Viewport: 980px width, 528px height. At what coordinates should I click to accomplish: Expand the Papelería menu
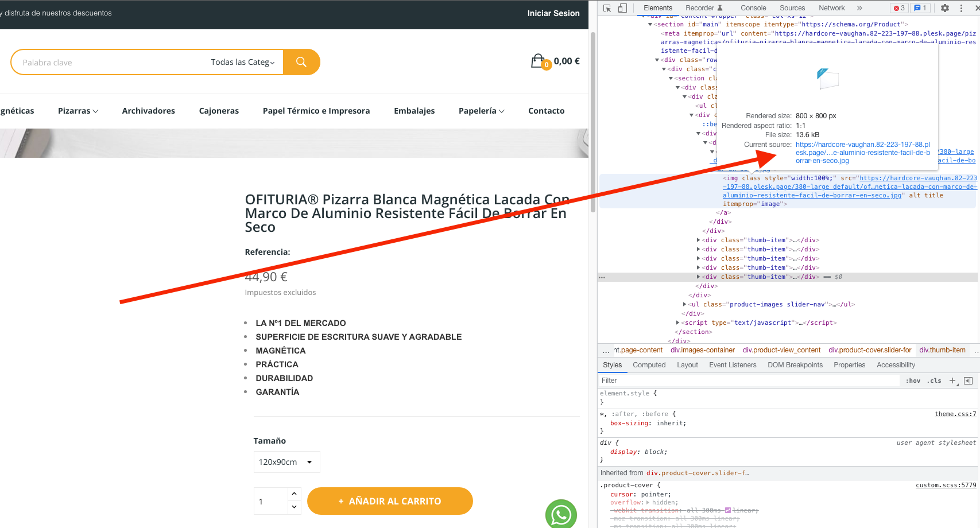coord(481,111)
